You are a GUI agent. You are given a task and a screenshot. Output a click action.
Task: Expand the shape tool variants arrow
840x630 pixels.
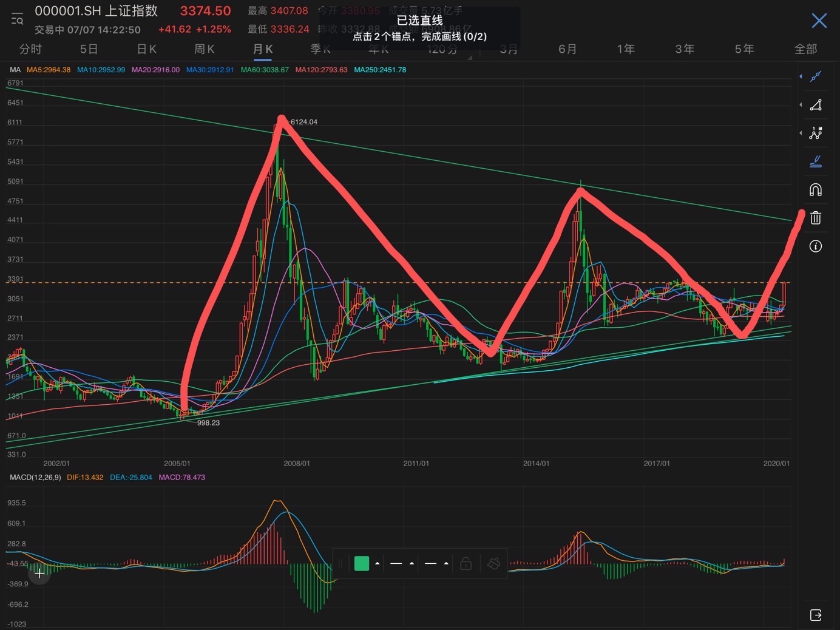click(x=801, y=104)
